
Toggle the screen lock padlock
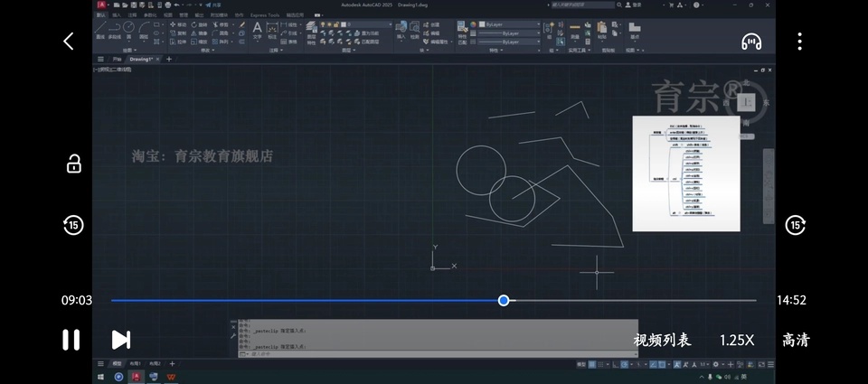74,164
